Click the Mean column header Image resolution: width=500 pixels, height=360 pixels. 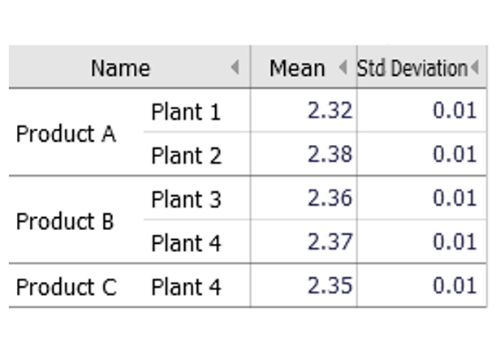coord(297,68)
